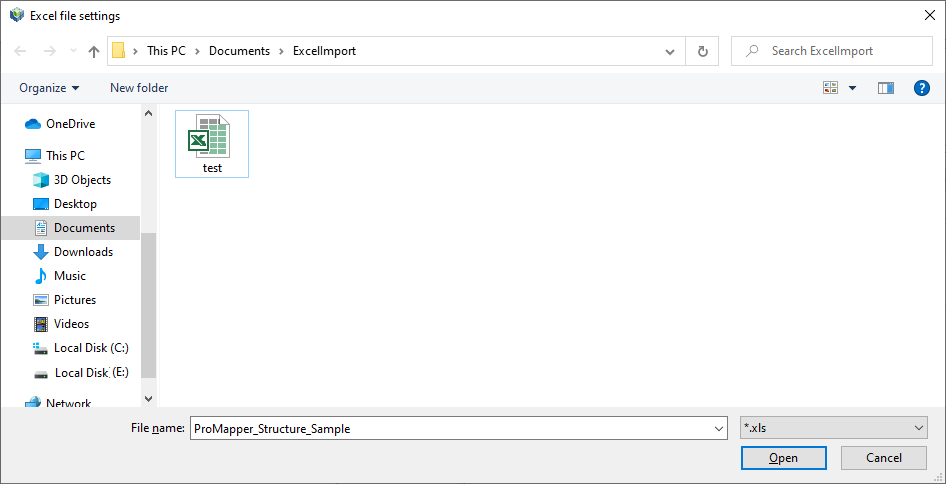Viewport: 946px width, 484px height.
Task: Expand the view options dropdown arrow
Action: [x=853, y=88]
